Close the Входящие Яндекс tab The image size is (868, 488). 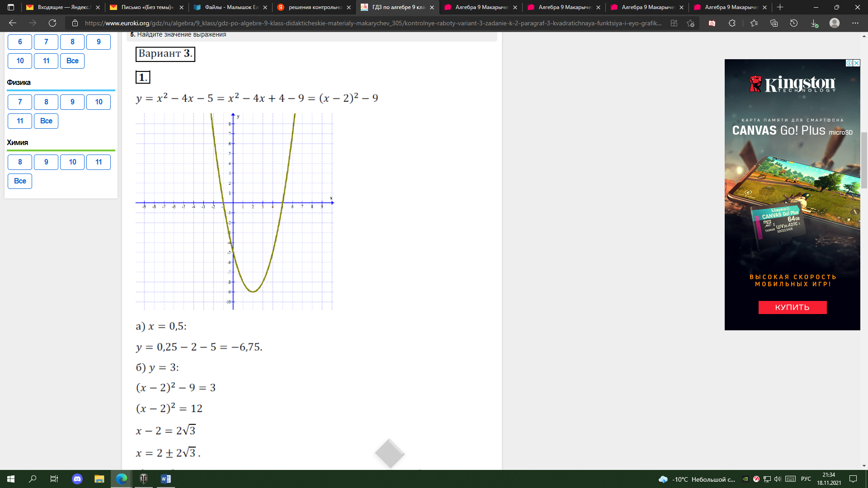coord(99,7)
